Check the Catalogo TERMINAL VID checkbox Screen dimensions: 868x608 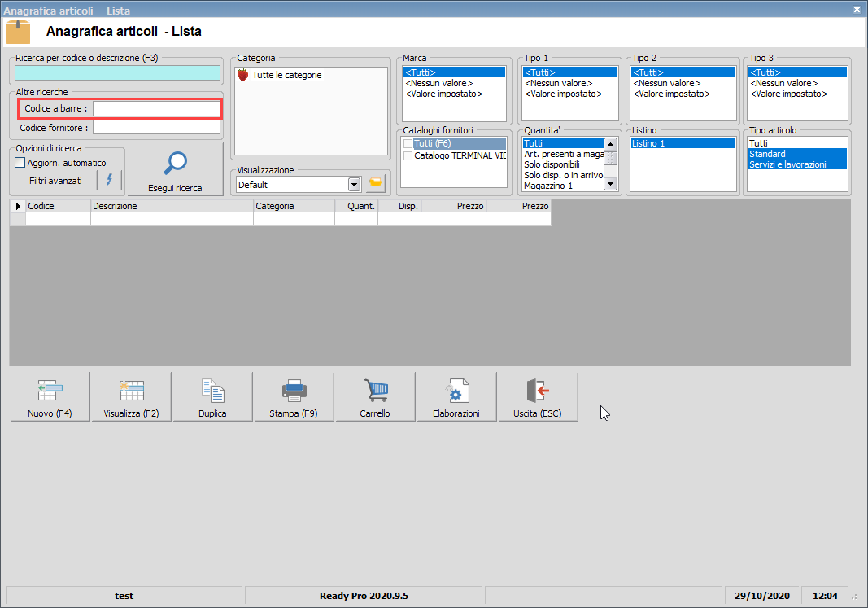(408, 156)
